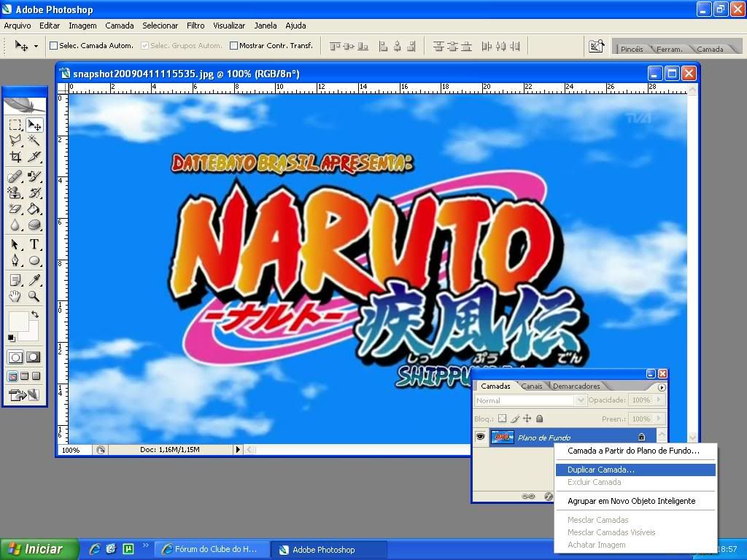The width and height of the screenshot is (747, 560).
Task: Switch to the Canais tab
Action: pyautogui.click(x=532, y=386)
